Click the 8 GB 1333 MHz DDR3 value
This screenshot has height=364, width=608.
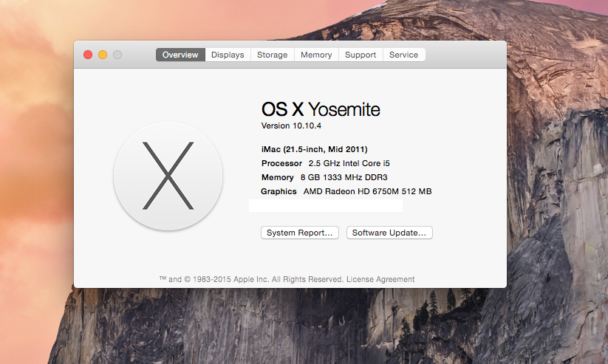pos(344,177)
